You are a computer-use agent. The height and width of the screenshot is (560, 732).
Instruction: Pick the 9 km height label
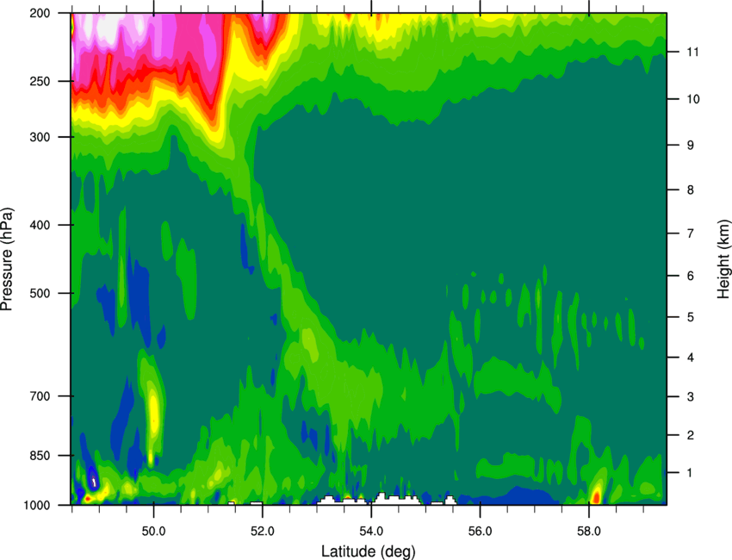[x=691, y=146]
